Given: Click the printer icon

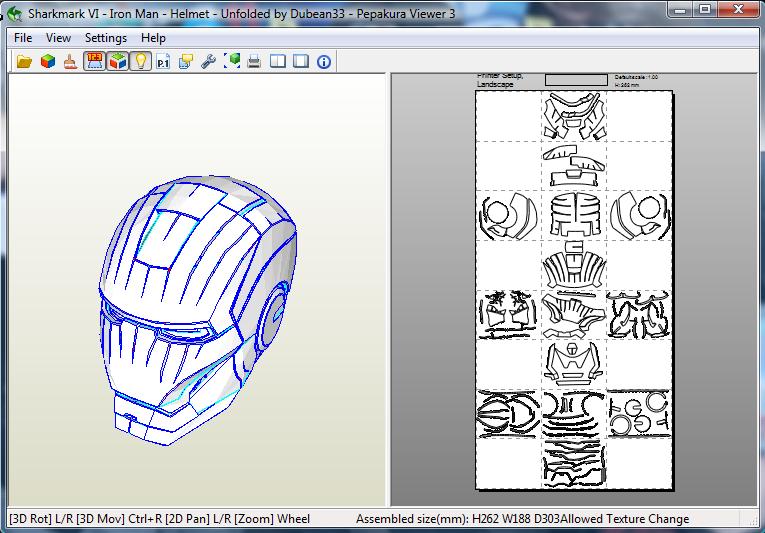Looking at the screenshot, I should pyautogui.click(x=254, y=62).
